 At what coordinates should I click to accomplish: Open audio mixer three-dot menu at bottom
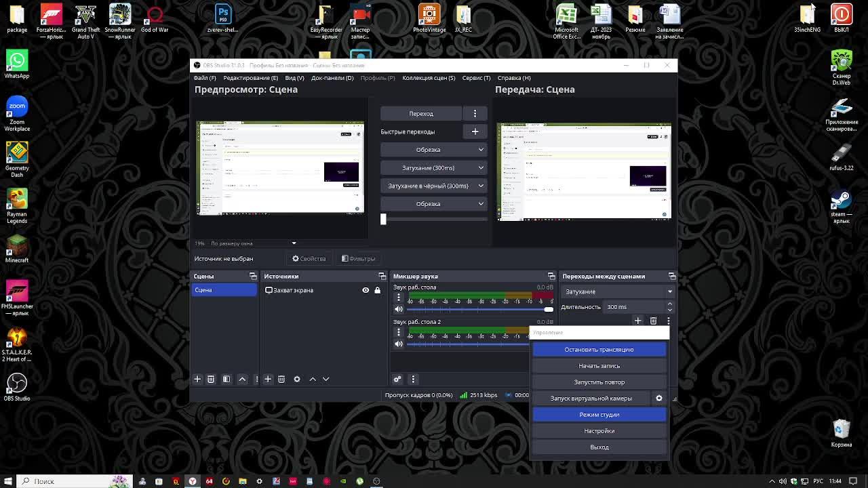pos(413,379)
